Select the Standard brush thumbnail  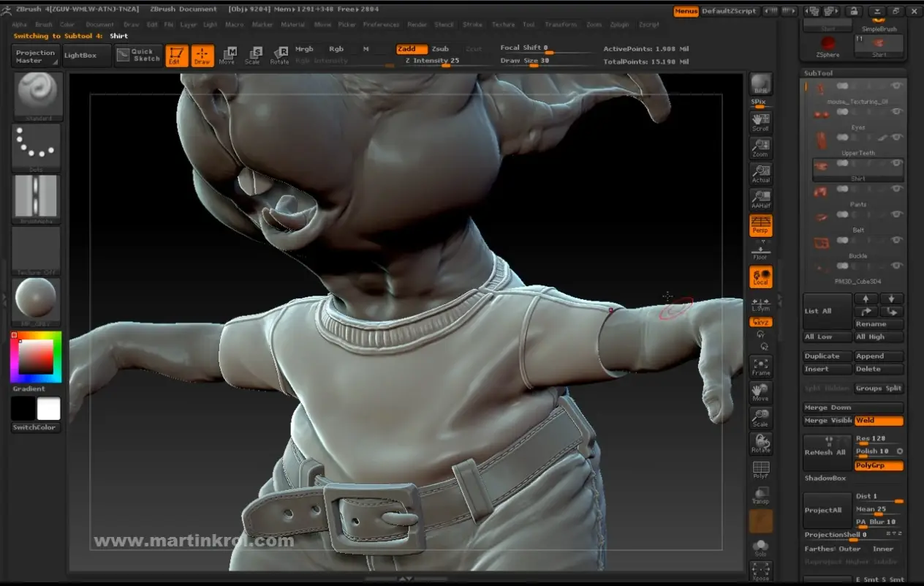point(37,95)
